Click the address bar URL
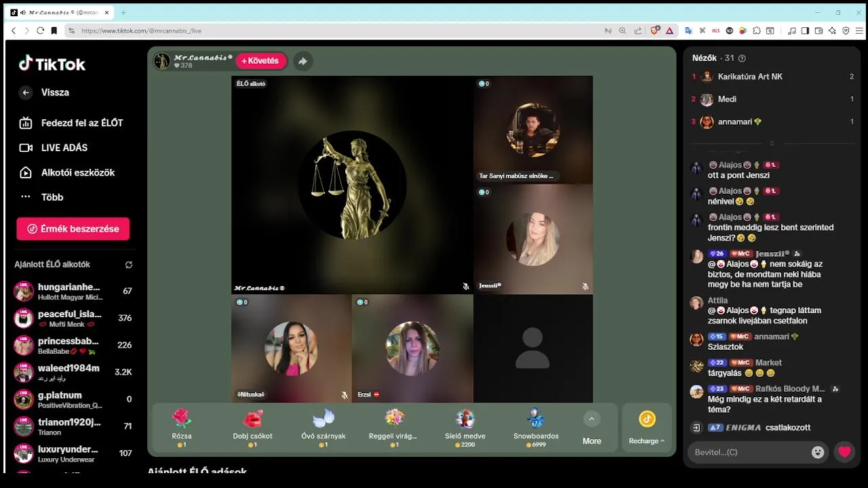 click(x=141, y=30)
